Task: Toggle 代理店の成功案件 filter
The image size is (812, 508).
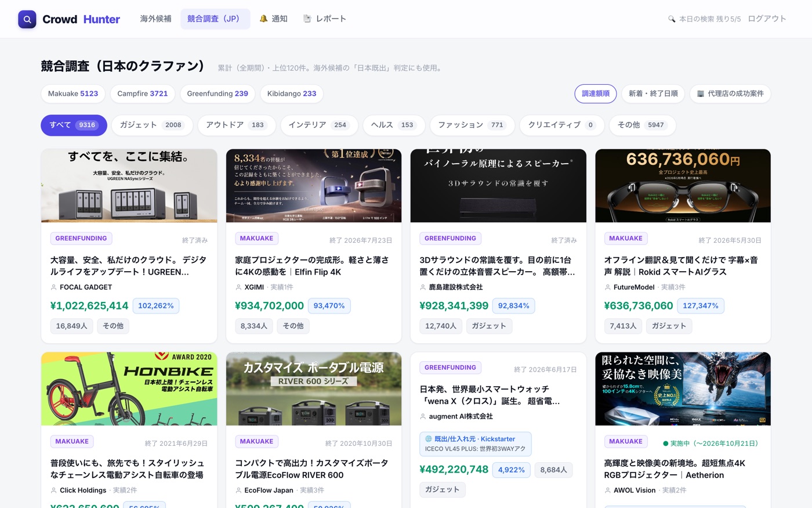Action: (x=730, y=93)
